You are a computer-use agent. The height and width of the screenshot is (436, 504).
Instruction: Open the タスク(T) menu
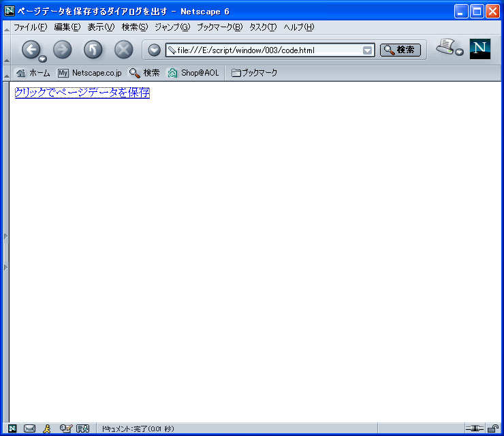[263, 27]
